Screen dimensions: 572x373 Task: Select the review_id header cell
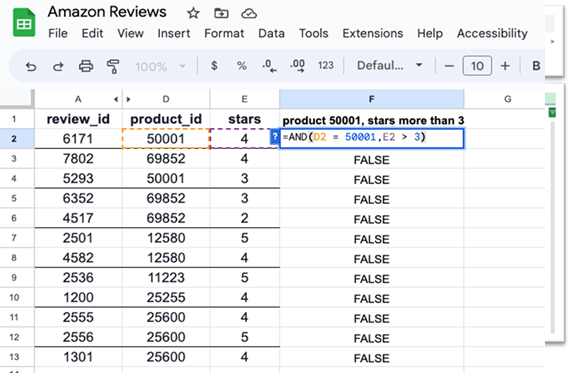click(78, 119)
